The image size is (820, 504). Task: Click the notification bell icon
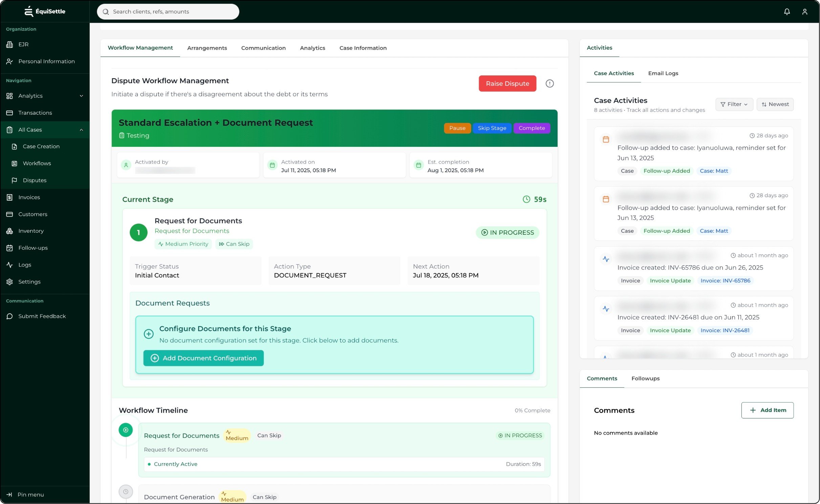pyautogui.click(x=787, y=12)
